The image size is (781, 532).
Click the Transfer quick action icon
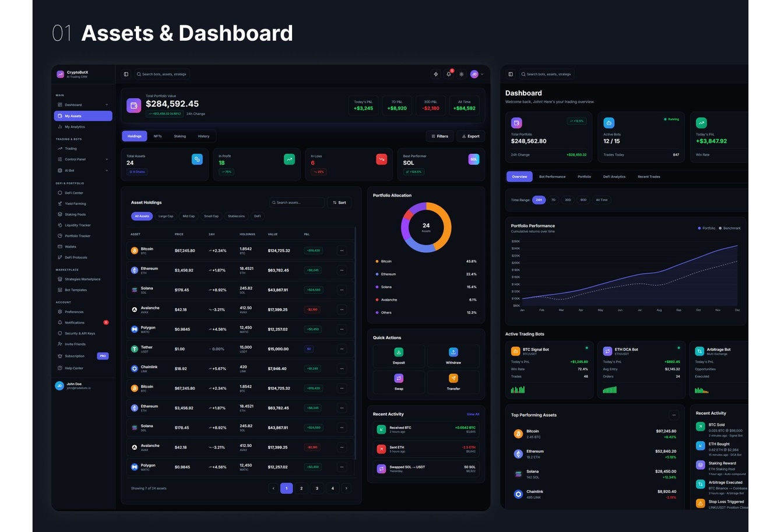coord(453,378)
